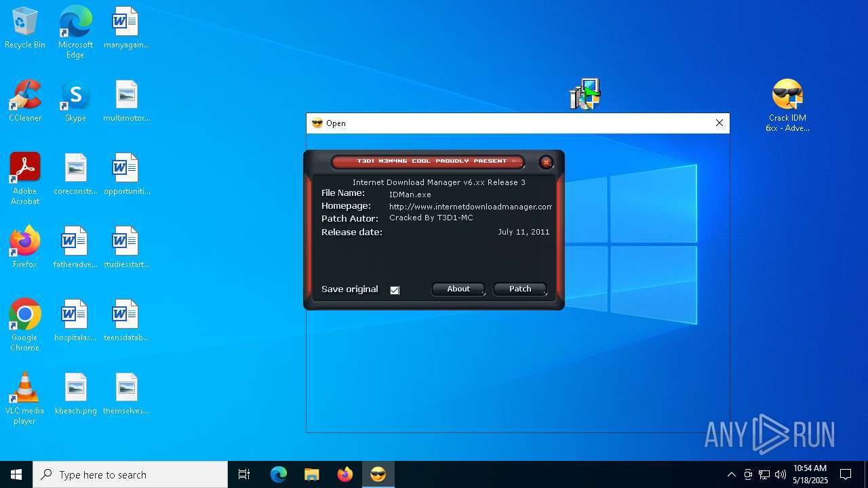Launch Microsoft Edge from the desktop

point(75,33)
